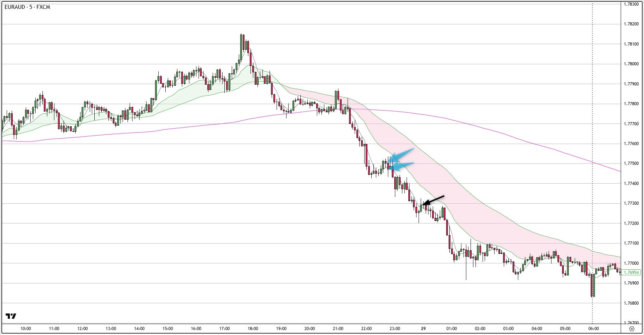Click the 1.77500 price axis label

click(x=631, y=163)
